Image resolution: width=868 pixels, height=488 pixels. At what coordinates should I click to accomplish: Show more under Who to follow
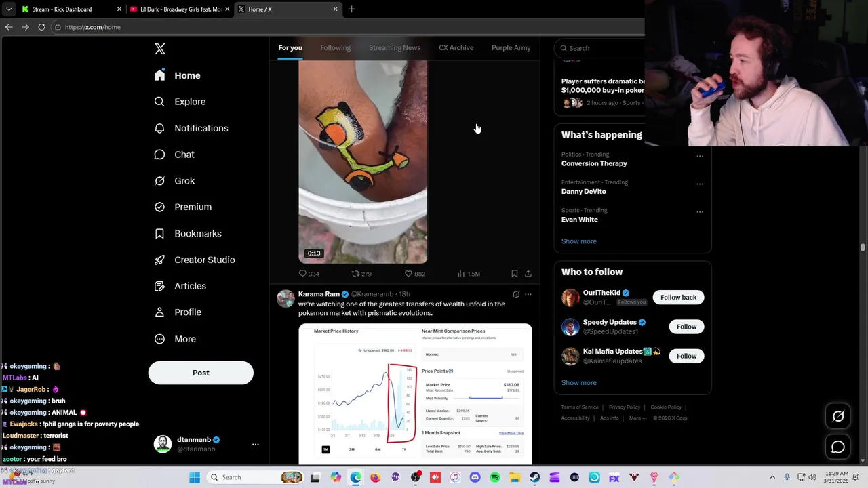[579, 383]
